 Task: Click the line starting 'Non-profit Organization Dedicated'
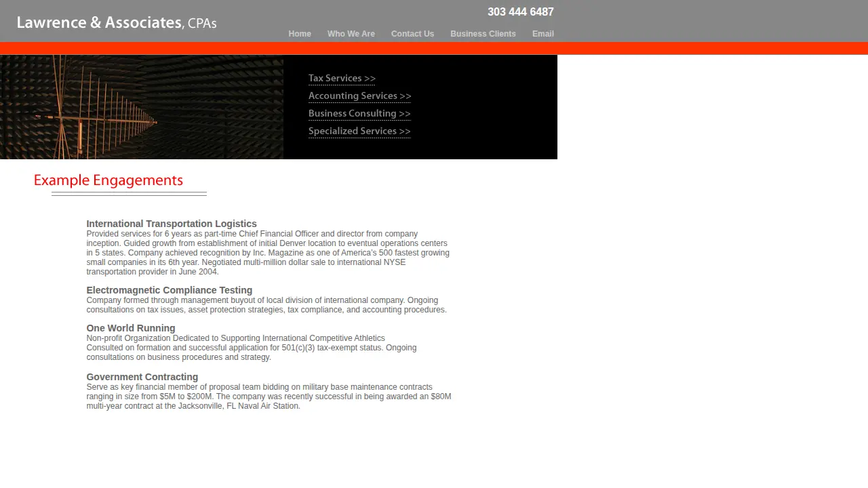235,338
